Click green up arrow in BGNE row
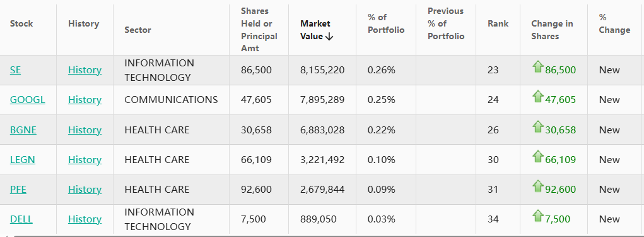 point(538,126)
